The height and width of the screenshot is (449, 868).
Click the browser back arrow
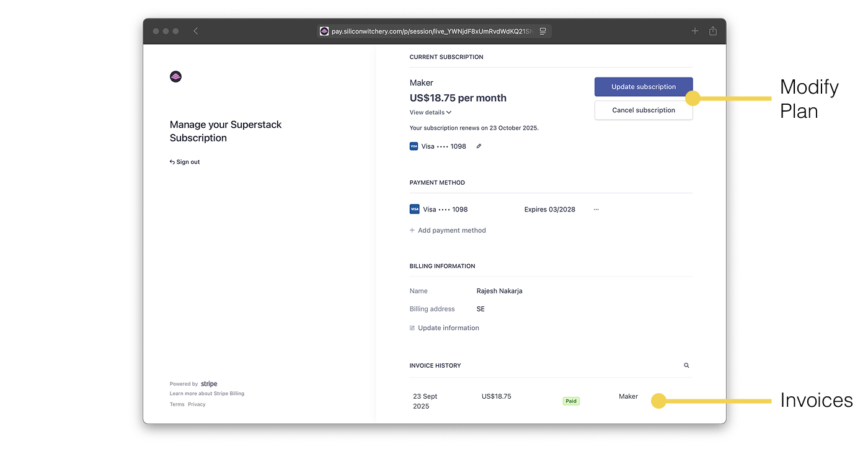[x=196, y=31]
